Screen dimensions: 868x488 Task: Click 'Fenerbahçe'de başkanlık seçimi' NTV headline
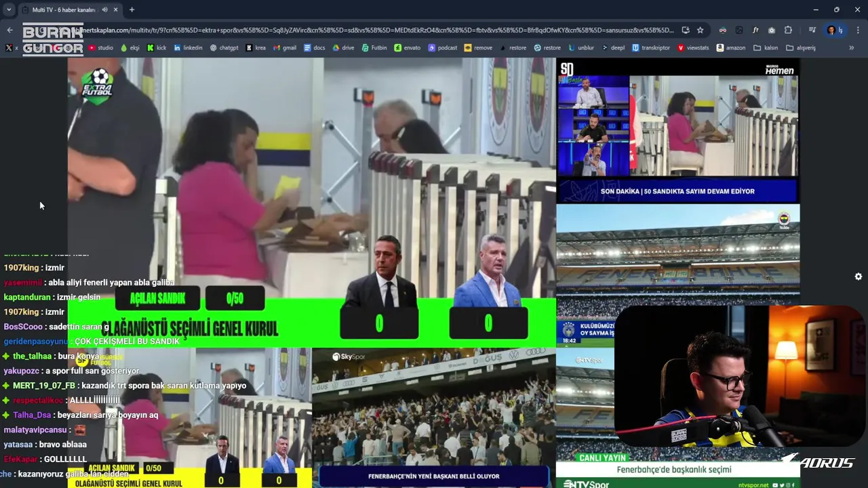point(674,470)
